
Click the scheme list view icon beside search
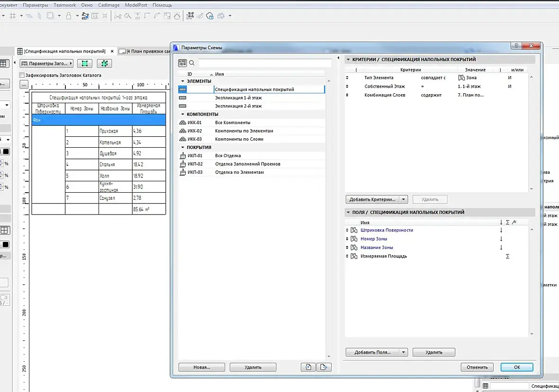point(182,63)
